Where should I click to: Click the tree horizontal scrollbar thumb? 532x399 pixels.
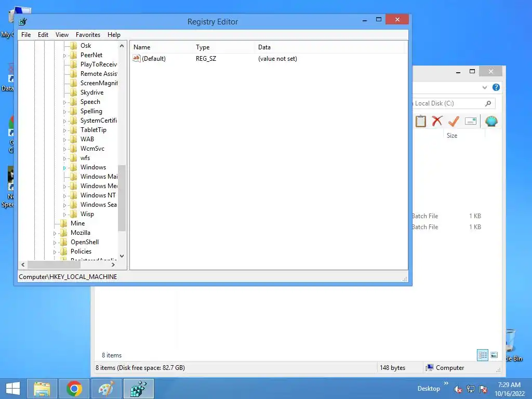coord(54,264)
